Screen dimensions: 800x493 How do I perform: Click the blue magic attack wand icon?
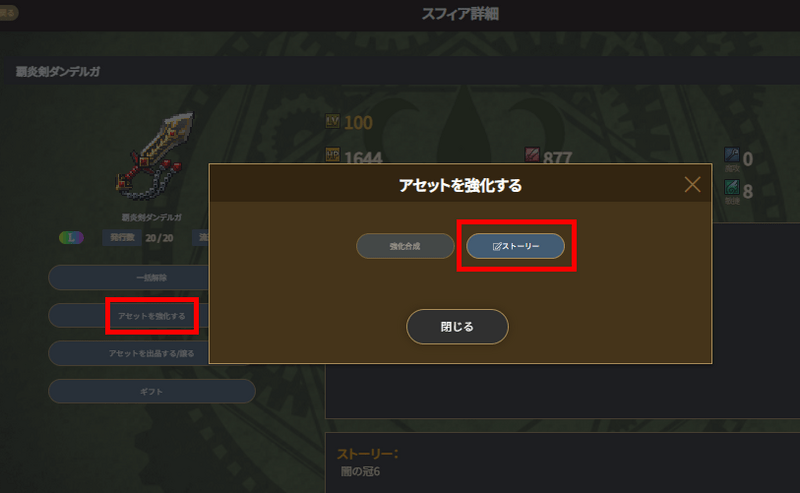(732, 155)
